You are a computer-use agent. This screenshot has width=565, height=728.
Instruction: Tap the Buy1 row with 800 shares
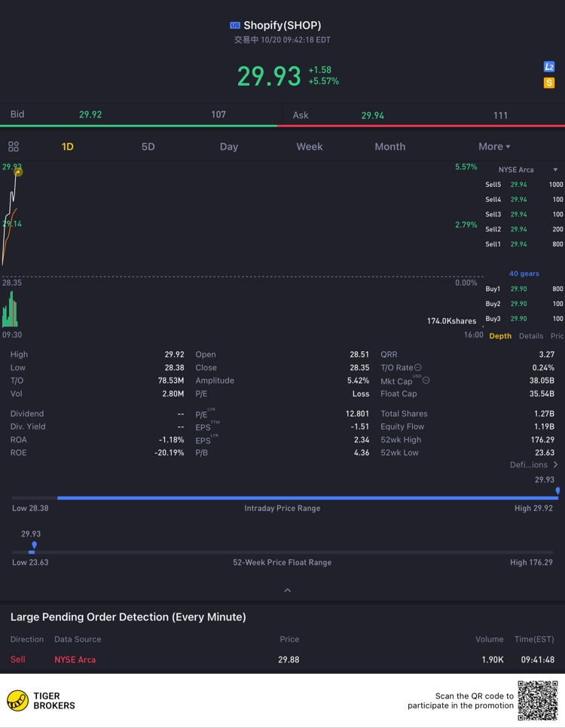524,289
